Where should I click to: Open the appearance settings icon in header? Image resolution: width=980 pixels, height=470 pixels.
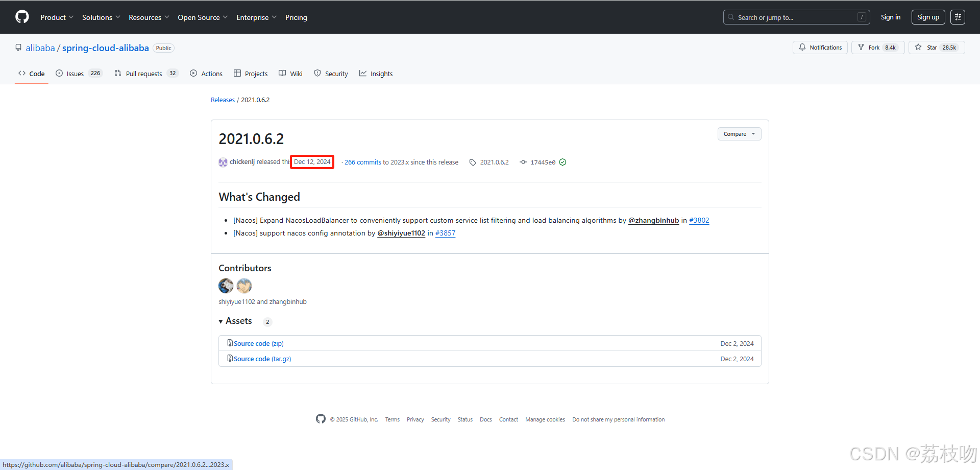958,17
